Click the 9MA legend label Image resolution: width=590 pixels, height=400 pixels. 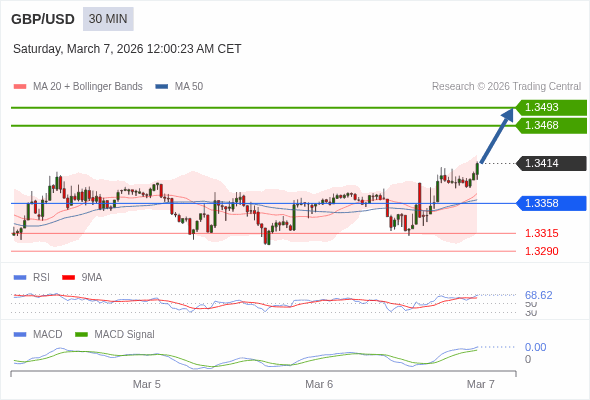[x=92, y=278]
